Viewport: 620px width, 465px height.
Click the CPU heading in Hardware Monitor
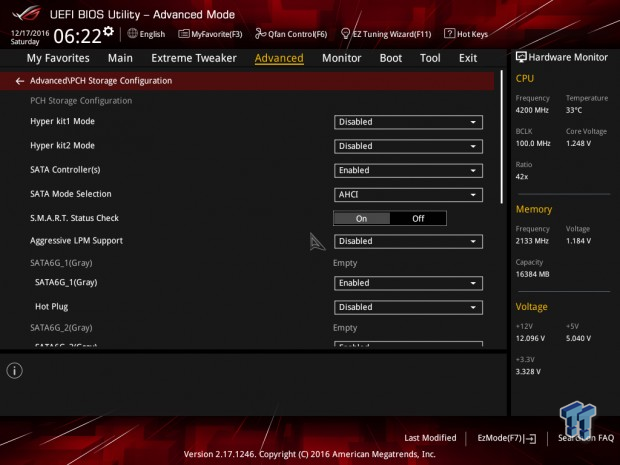[x=525, y=79]
